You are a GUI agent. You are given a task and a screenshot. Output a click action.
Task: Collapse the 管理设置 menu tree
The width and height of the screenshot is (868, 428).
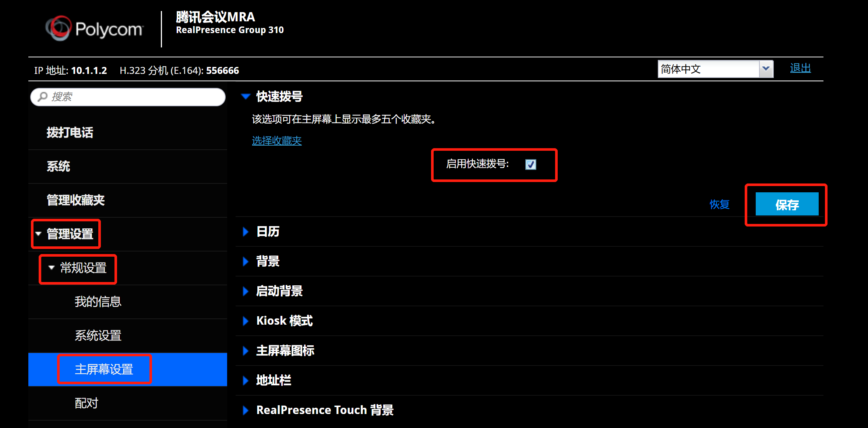click(38, 234)
